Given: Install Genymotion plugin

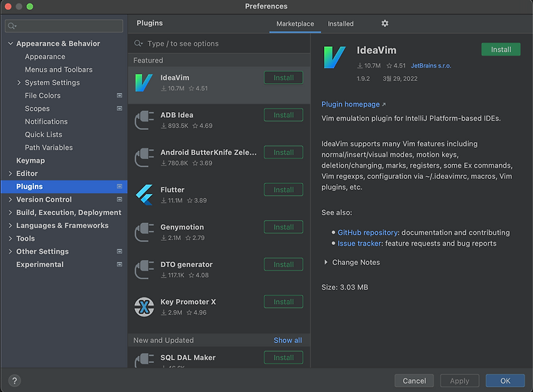Looking at the screenshot, I should (284, 227).
